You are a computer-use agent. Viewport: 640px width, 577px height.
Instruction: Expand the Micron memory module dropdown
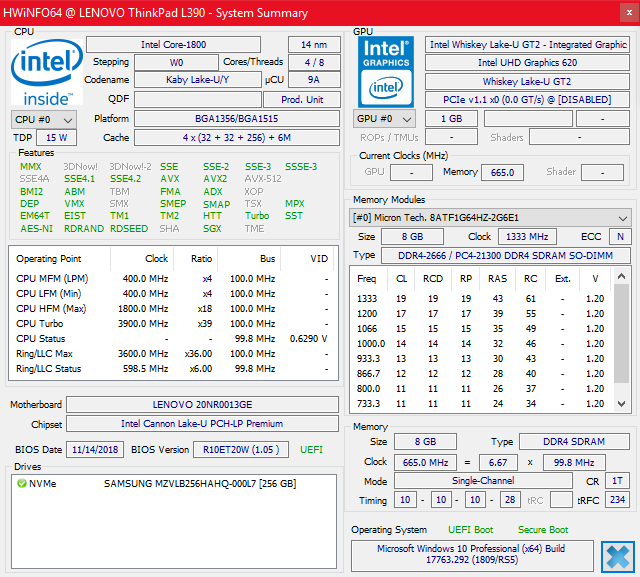(x=490, y=218)
